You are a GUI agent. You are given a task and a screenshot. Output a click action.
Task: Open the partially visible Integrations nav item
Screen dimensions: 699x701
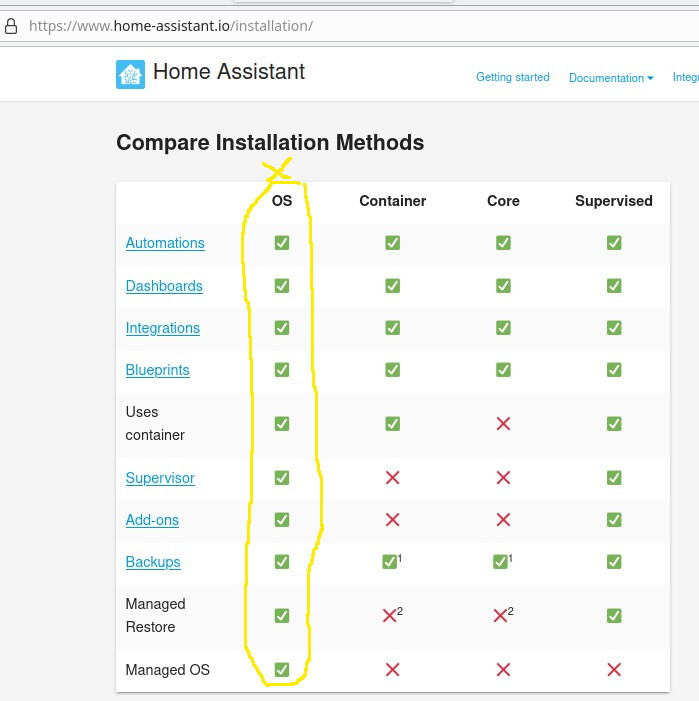point(686,77)
